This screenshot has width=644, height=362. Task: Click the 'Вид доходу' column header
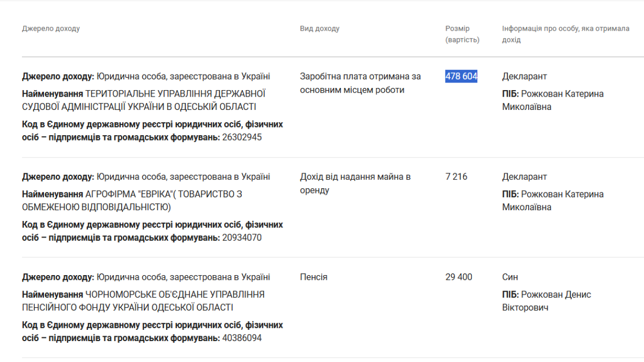point(320,28)
